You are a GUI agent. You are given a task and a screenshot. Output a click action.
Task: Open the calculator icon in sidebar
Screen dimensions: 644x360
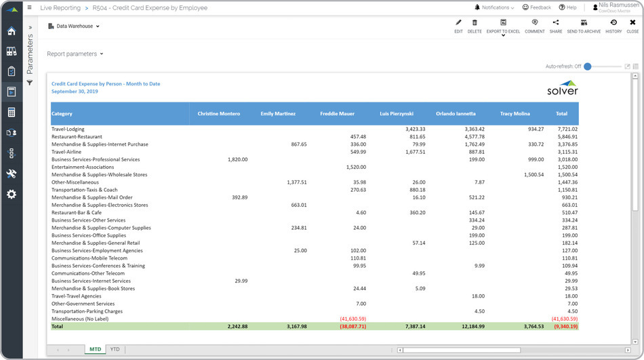[x=11, y=113]
